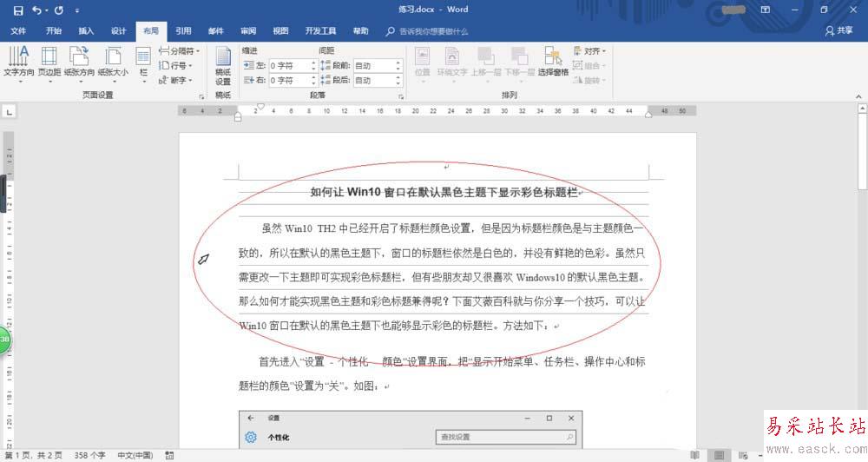This screenshot has height=462, width=868.
Task: Collapse the ribbon with the chevron arrow
Action: click(x=858, y=96)
